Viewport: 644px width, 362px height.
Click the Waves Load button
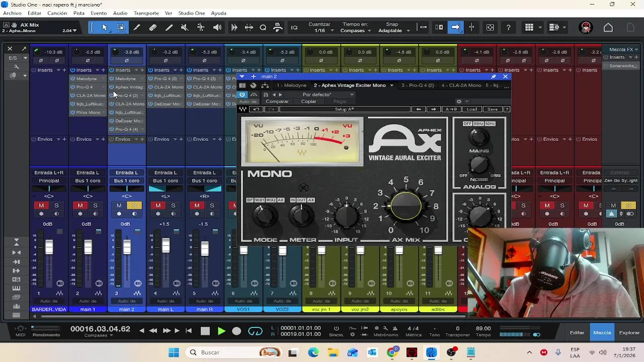(x=472, y=109)
